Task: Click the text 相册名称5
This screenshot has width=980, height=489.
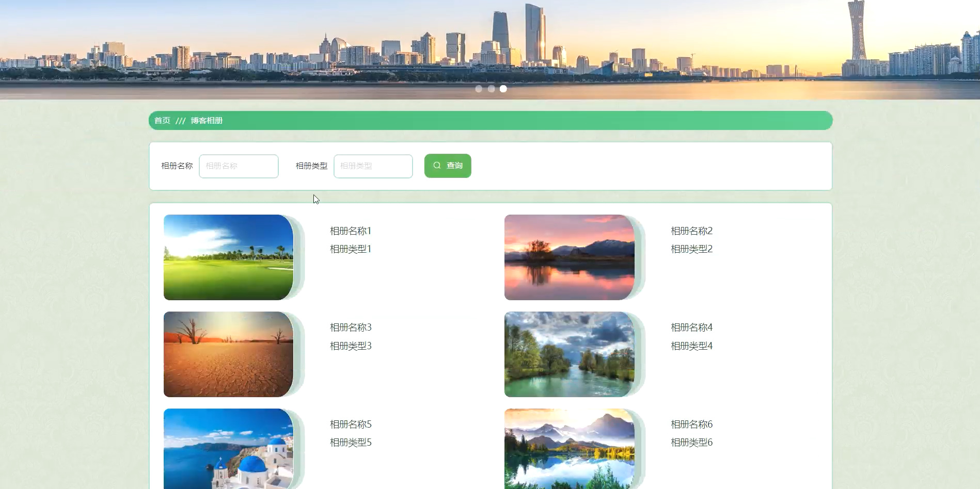Action: [x=351, y=424]
